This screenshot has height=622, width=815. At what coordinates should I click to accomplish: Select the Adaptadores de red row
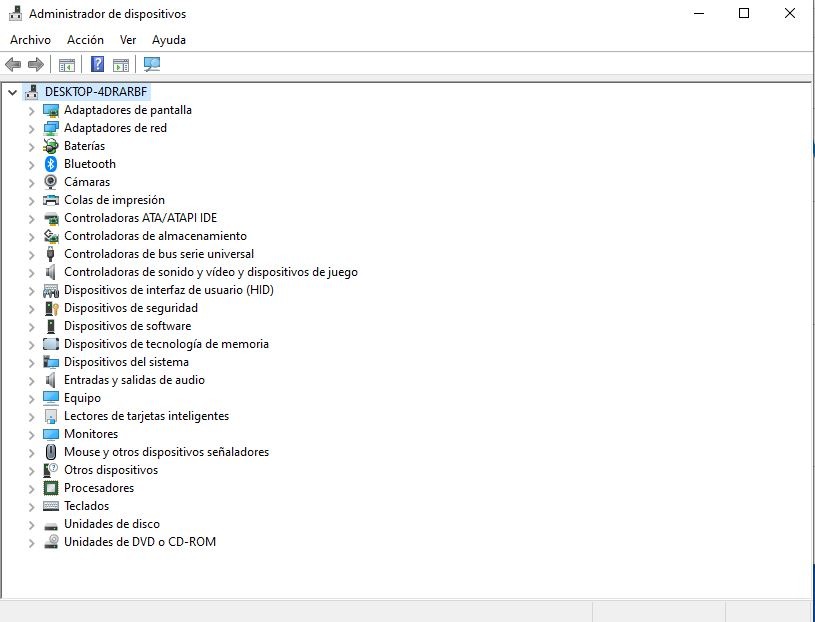click(x=115, y=128)
